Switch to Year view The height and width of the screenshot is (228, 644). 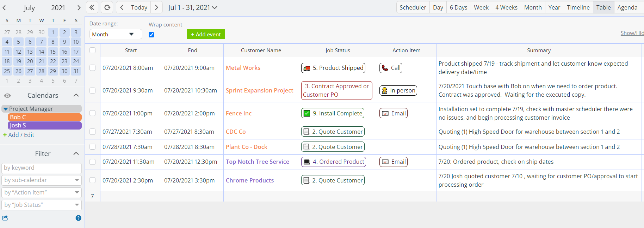pos(554,7)
